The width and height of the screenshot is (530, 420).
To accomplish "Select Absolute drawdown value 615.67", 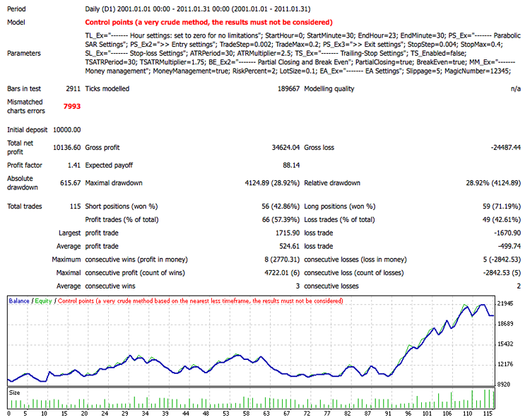I will pos(70,183).
